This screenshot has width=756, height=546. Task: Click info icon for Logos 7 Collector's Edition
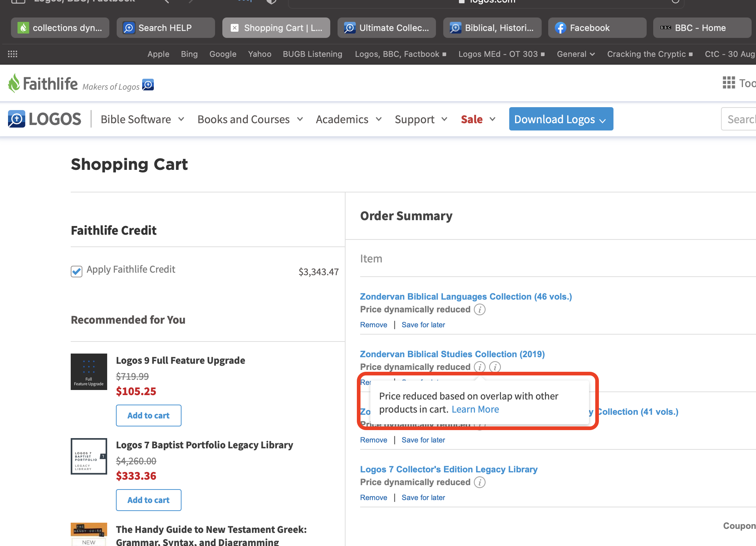point(480,482)
